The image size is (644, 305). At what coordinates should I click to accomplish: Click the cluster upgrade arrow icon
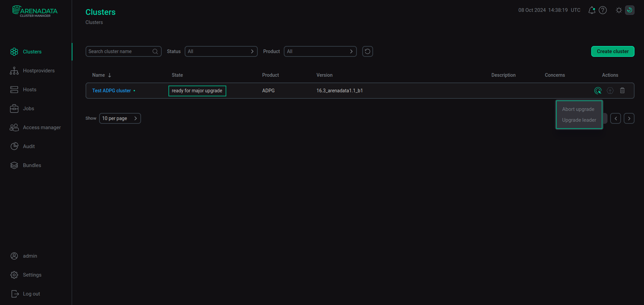click(x=610, y=91)
